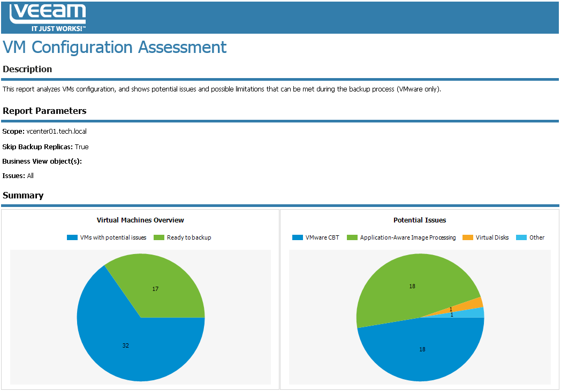Click the Skip Backup Replicas parameter label
The height and width of the screenshot is (392, 561).
pos(37,147)
